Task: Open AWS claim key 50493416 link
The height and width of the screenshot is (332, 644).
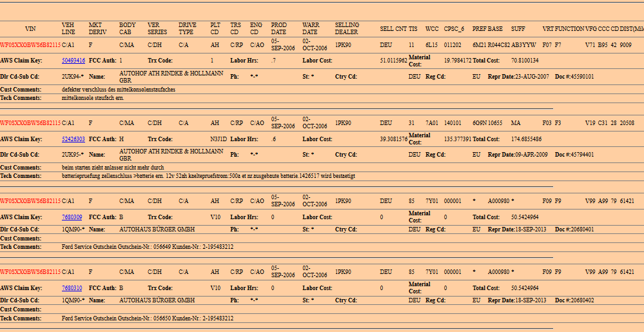Action: coord(73,61)
